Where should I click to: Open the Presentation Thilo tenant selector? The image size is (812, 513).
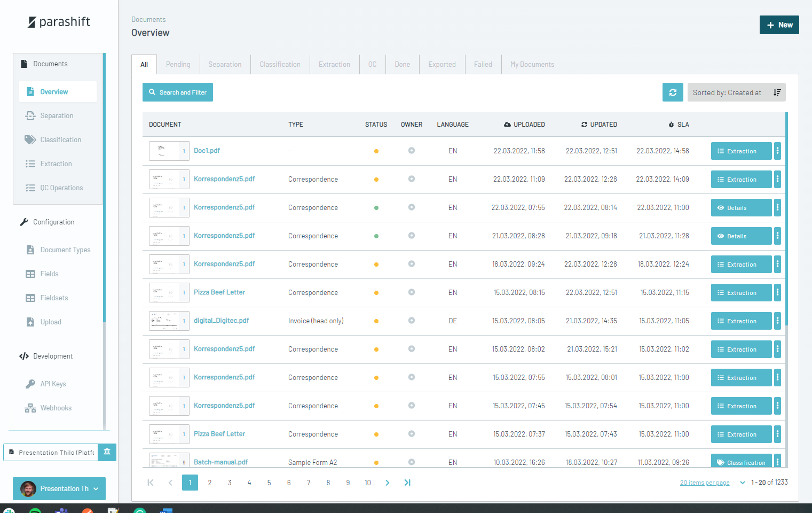point(51,452)
